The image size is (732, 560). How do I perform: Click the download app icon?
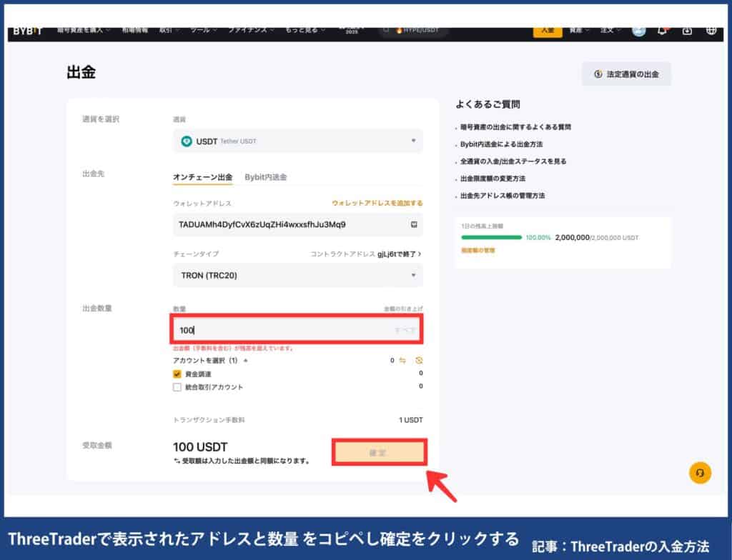pyautogui.click(x=687, y=31)
